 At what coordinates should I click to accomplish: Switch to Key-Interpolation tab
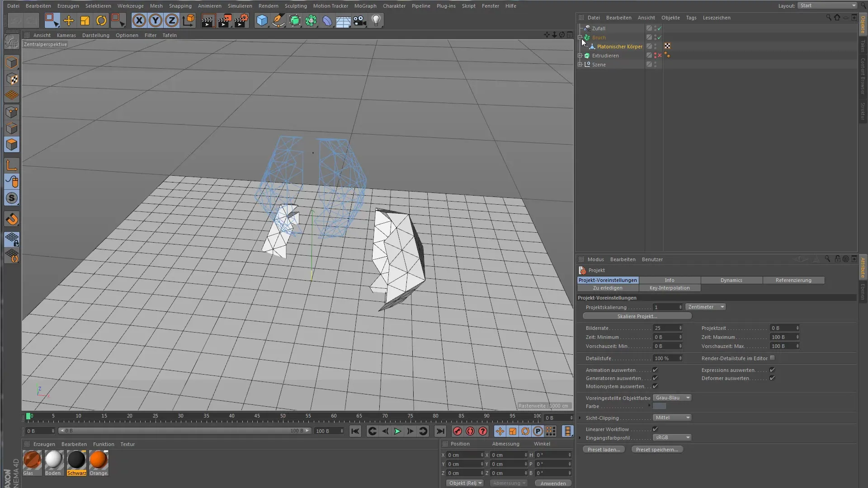[670, 288]
